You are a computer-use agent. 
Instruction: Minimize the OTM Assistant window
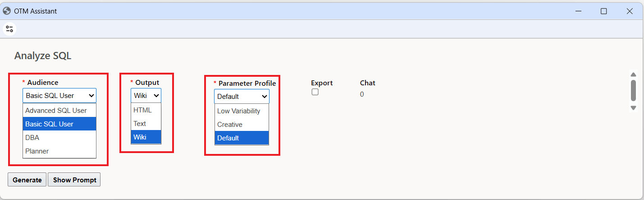(x=578, y=11)
